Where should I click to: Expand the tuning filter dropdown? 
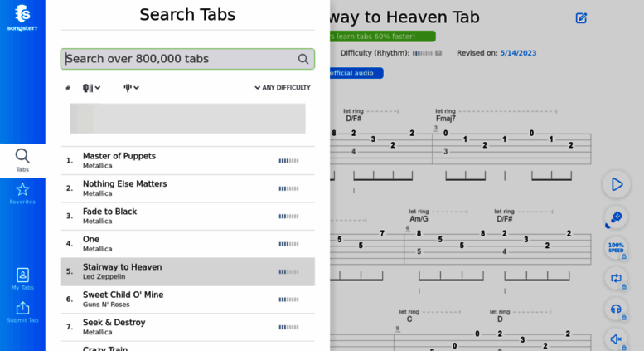(132, 88)
